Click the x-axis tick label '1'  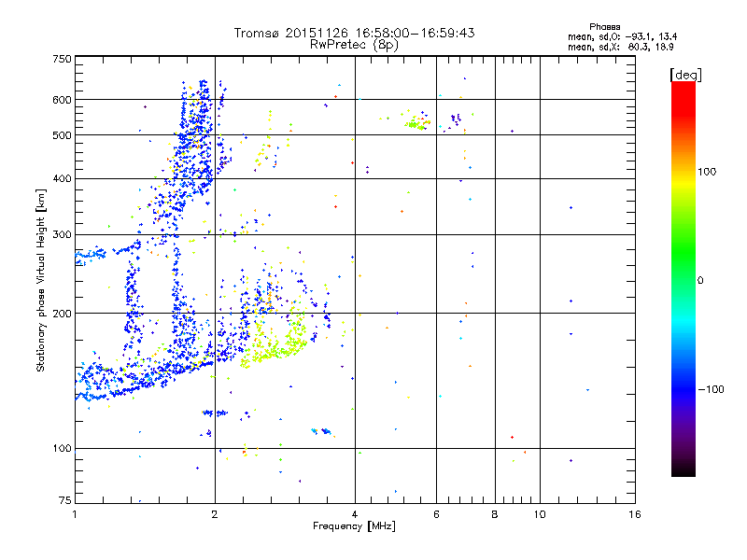click(75, 514)
